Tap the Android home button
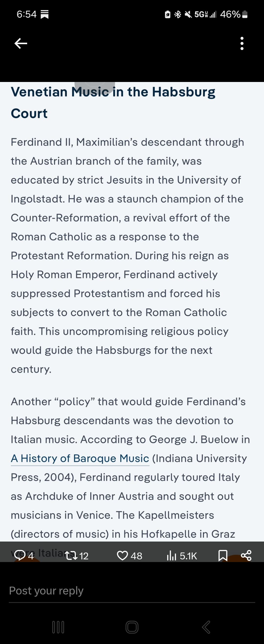 pos(132,627)
